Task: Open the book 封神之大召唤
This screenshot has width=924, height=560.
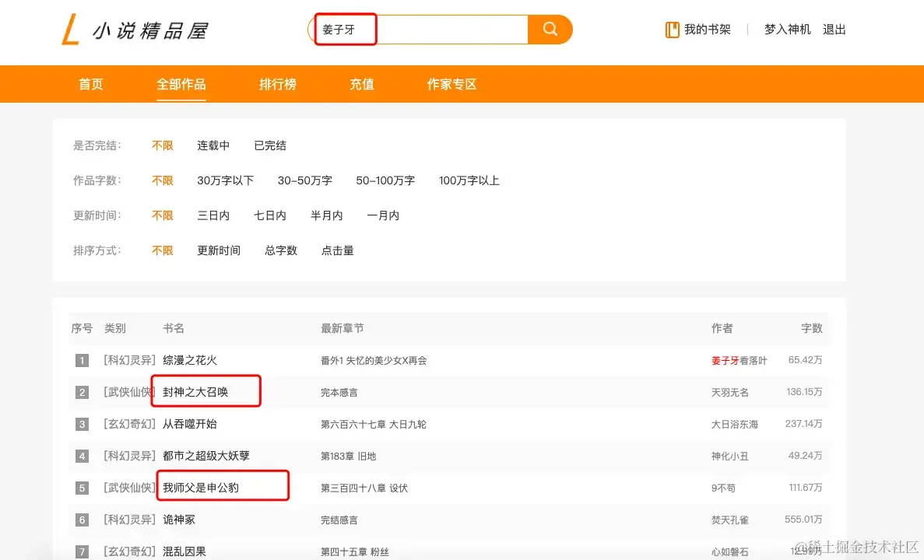Action: point(195,391)
